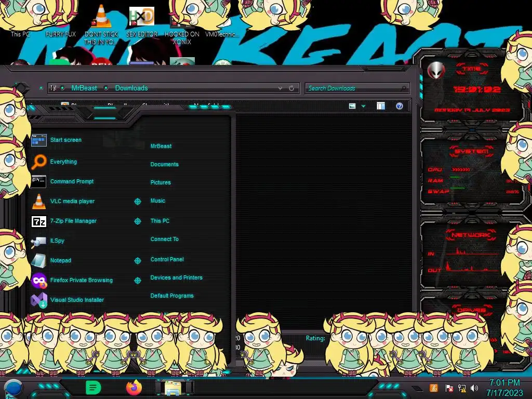The width and height of the screenshot is (532, 399).
Task: Open the MrBeast user folder link
Action: pos(161,146)
